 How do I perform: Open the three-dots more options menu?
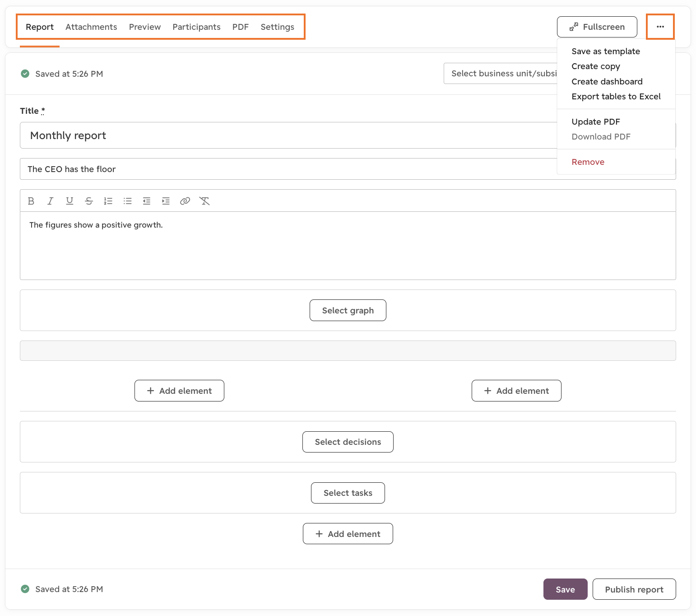coord(660,27)
